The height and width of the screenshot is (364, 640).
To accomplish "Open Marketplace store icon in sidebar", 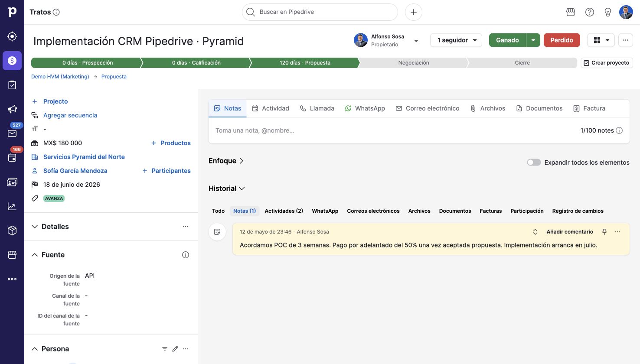I will click(12, 255).
